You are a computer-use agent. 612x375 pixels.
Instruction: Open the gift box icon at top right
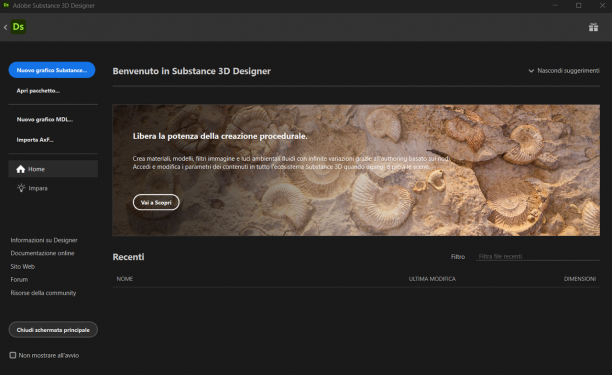593,27
